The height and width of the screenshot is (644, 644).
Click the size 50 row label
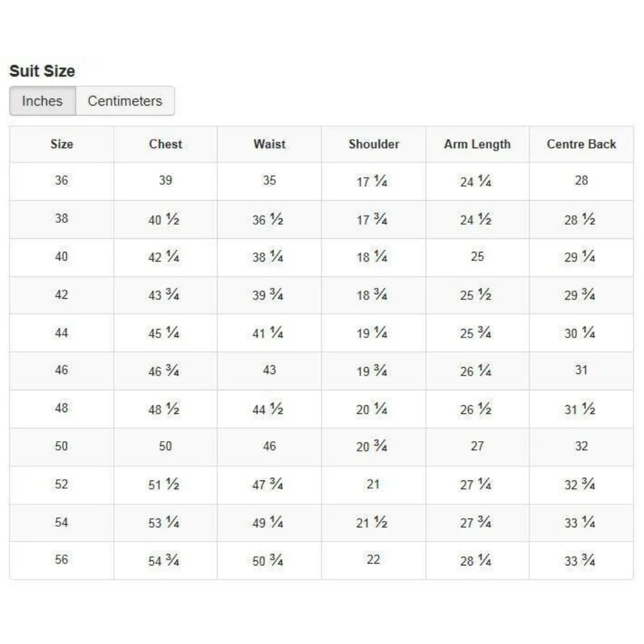61,446
